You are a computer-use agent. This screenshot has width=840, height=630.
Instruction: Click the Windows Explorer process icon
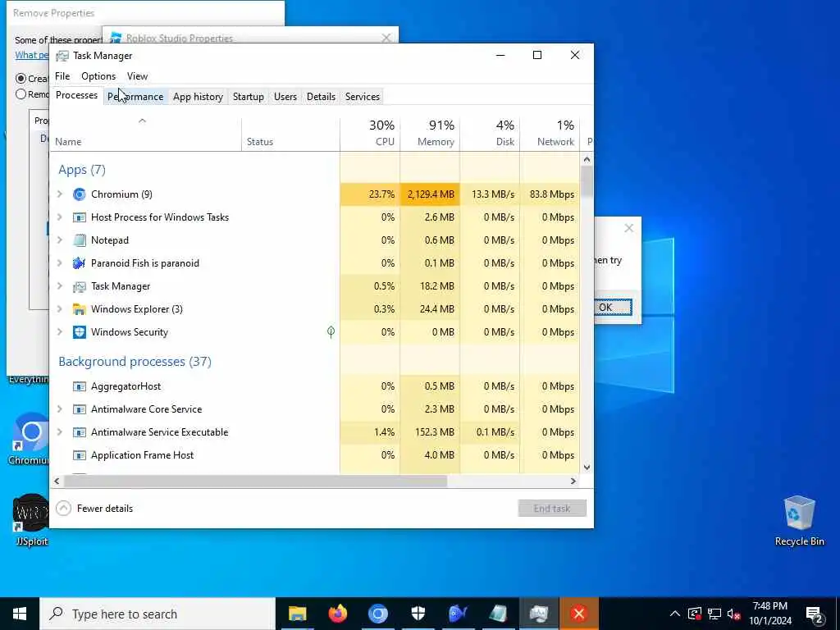(80, 309)
